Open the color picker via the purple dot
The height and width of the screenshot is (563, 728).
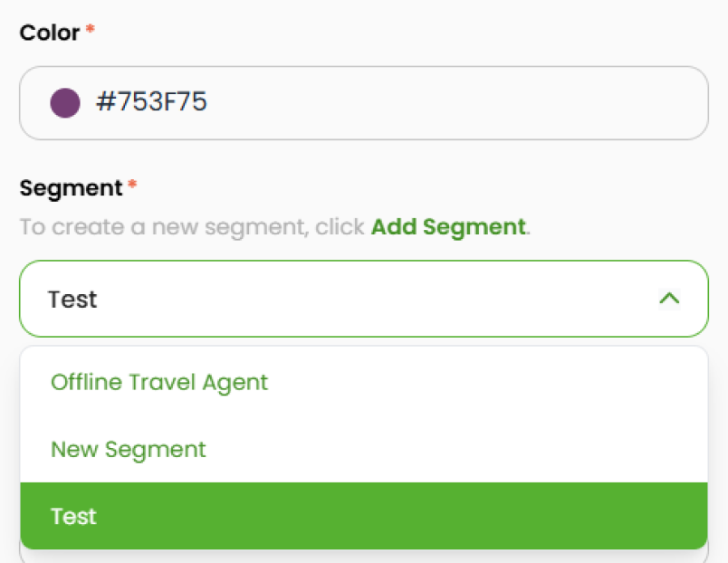63,102
